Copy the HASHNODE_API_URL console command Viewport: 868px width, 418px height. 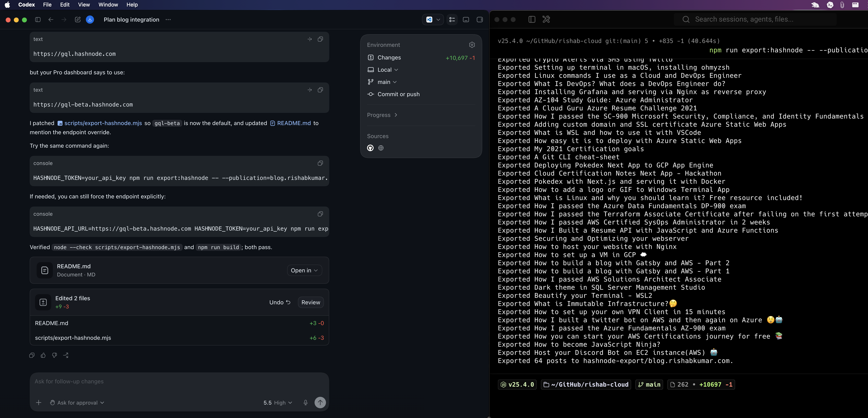pyautogui.click(x=320, y=214)
